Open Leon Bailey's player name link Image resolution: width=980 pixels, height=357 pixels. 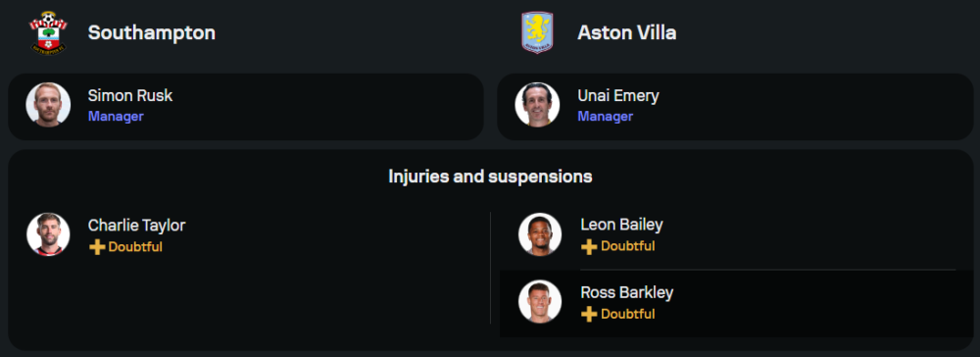click(622, 225)
